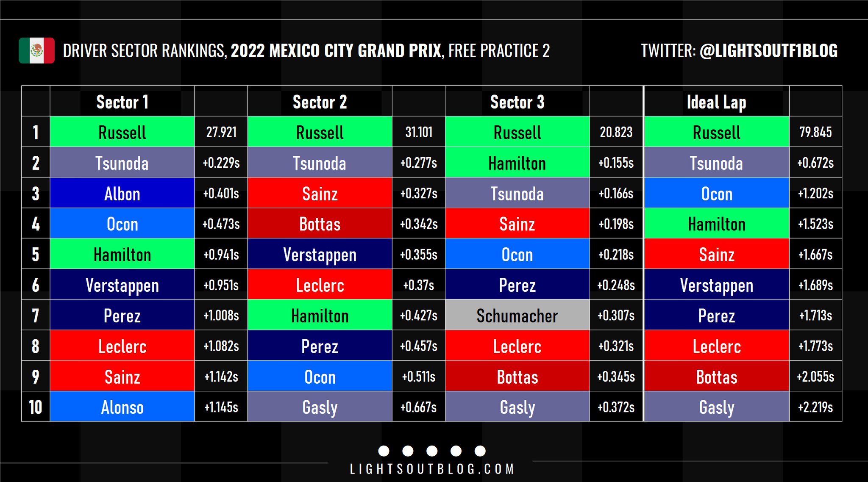The height and width of the screenshot is (482, 868).
Task: Click the 2022 Mexico City Grand Prix title
Action: pos(336,51)
